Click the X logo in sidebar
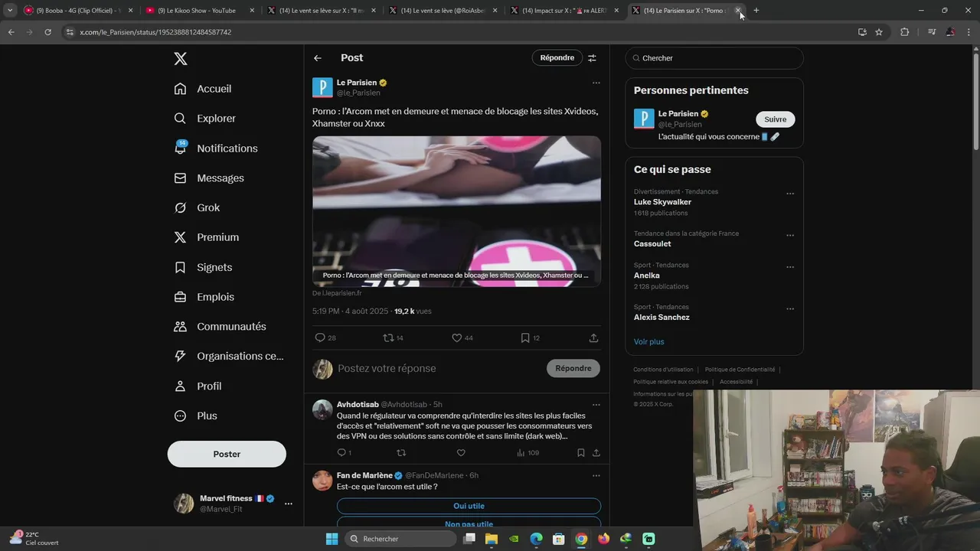Screen dimensions: 980x551 180,59
